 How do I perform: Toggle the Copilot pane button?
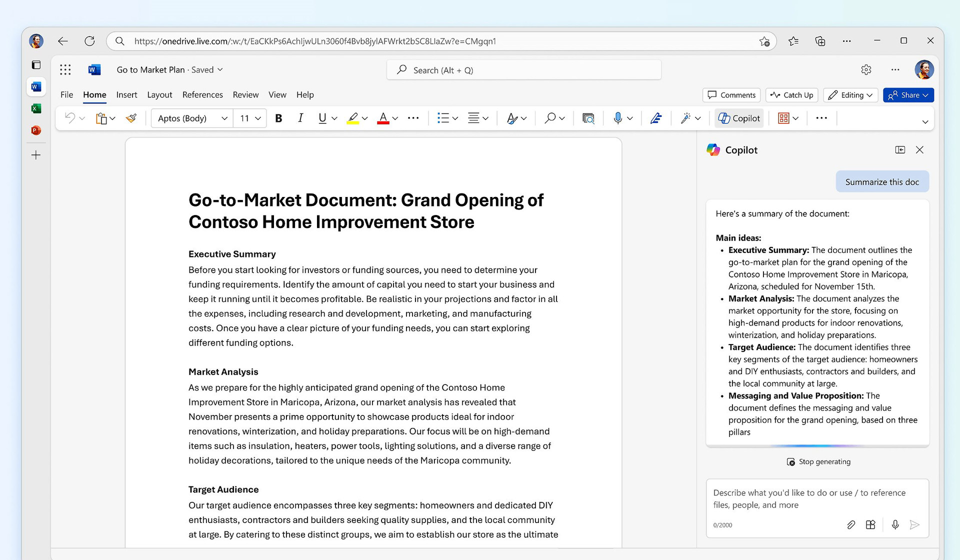click(x=739, y=118)
